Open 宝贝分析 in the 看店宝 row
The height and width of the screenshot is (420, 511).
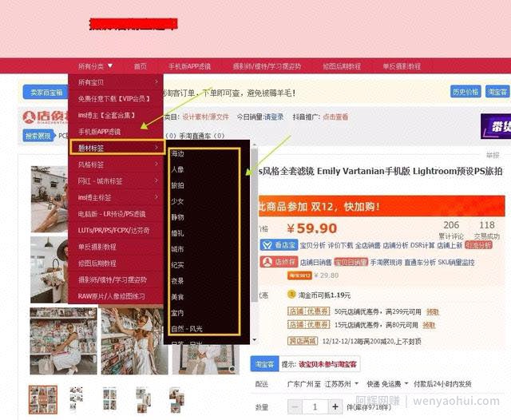(x=312, y=245)
